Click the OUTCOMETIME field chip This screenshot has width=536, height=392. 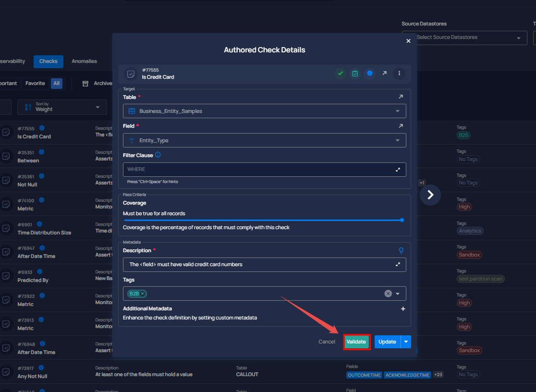coord(364,375)
